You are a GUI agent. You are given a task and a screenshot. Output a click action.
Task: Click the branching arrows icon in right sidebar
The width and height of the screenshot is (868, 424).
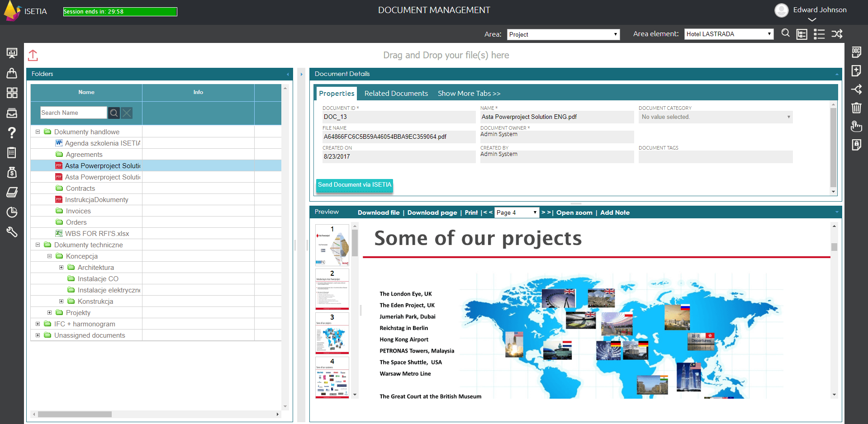856,89
